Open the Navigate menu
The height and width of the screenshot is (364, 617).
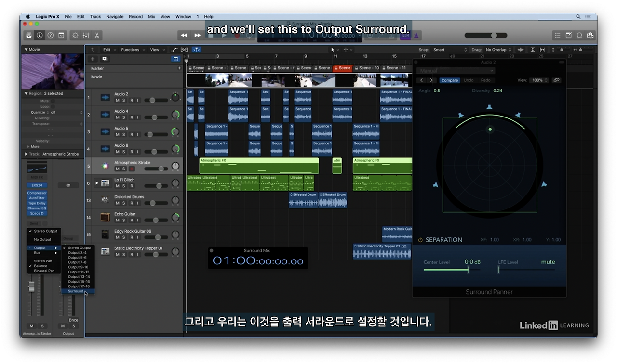(x=115, y=17)
